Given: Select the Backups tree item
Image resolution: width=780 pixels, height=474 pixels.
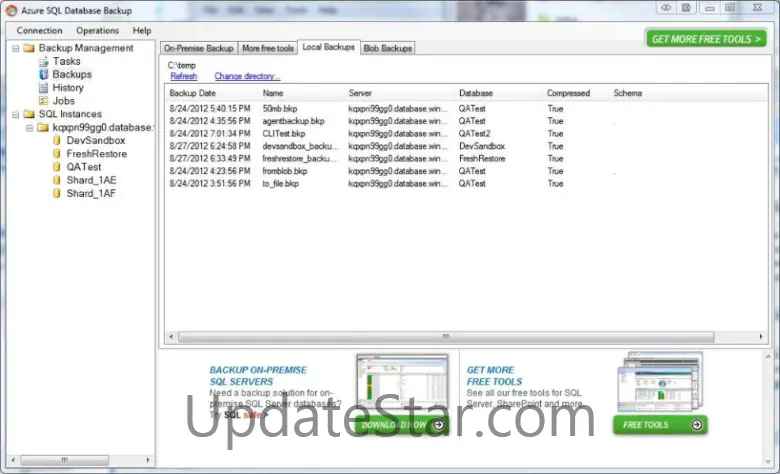Looking at the screenshot, I should pos(72,75).
